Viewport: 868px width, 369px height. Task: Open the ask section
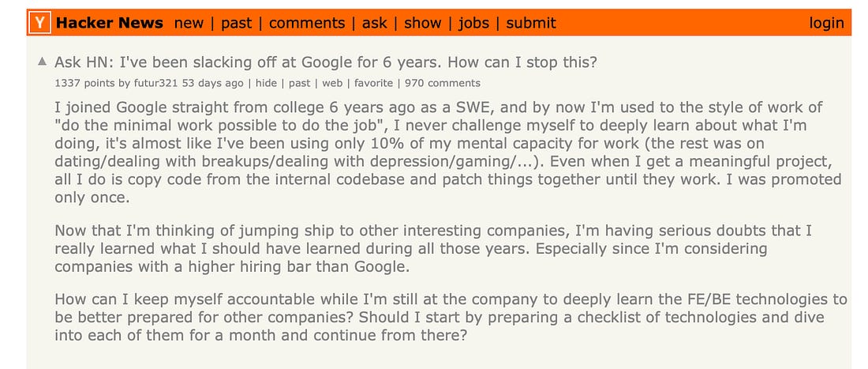click(x=375, y=23)
